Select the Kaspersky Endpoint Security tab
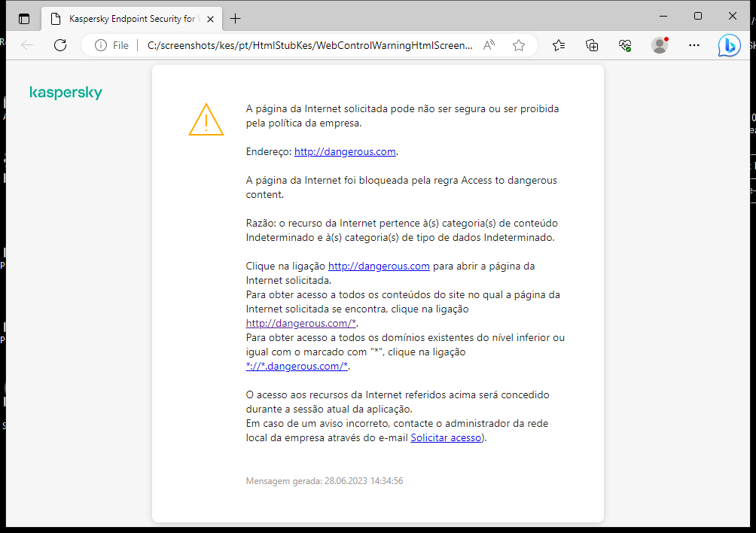Image resolution: width=756 pixels, height=533 pixels. click(128, 17)
